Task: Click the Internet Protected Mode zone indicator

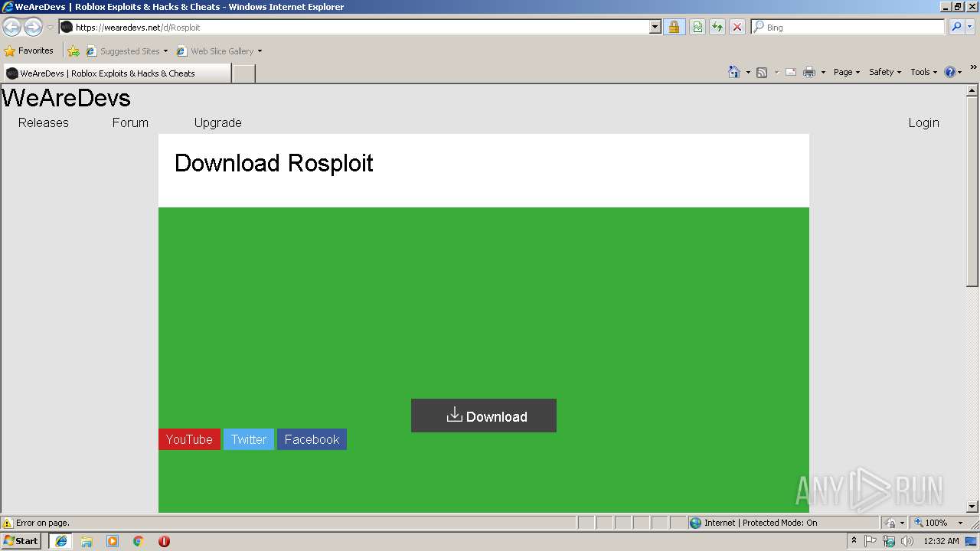Action: [753, 523]
